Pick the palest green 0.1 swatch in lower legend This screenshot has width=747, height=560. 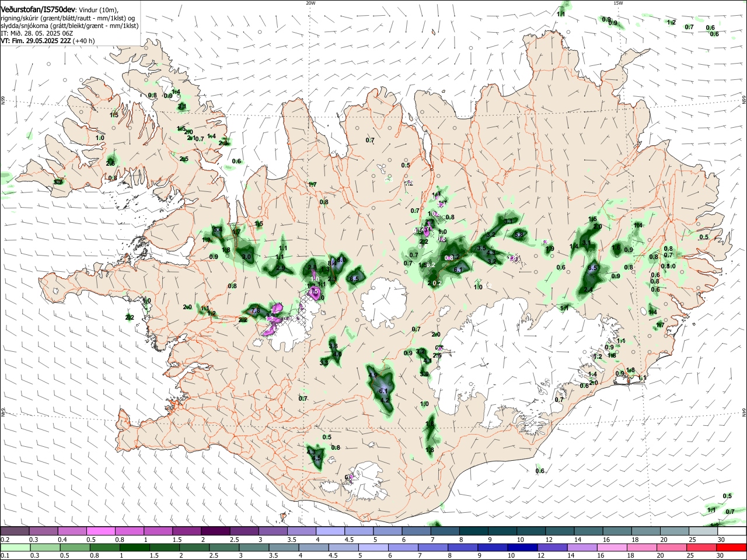click(15, 548)
